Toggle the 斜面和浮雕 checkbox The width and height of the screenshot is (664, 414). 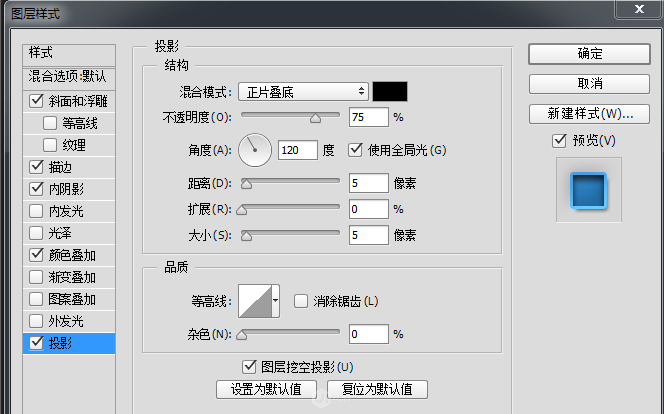tap(36, 101)
